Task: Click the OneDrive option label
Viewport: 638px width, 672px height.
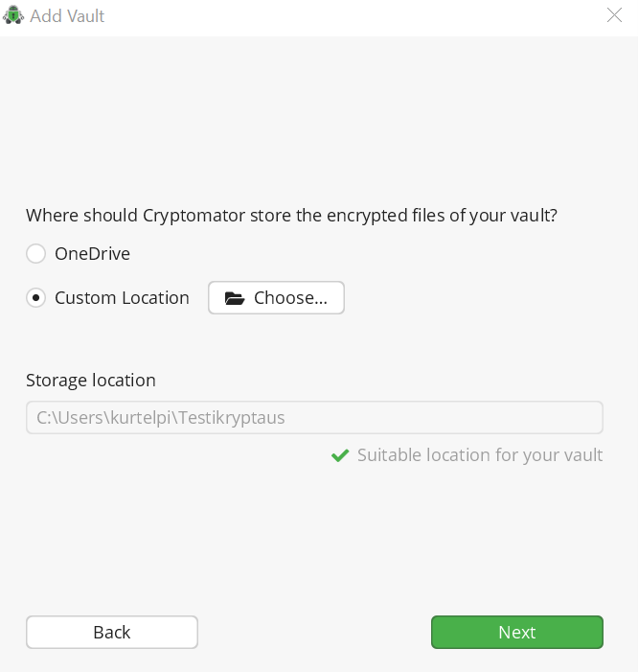Action: pyautogui.click(x=92, y=254)
